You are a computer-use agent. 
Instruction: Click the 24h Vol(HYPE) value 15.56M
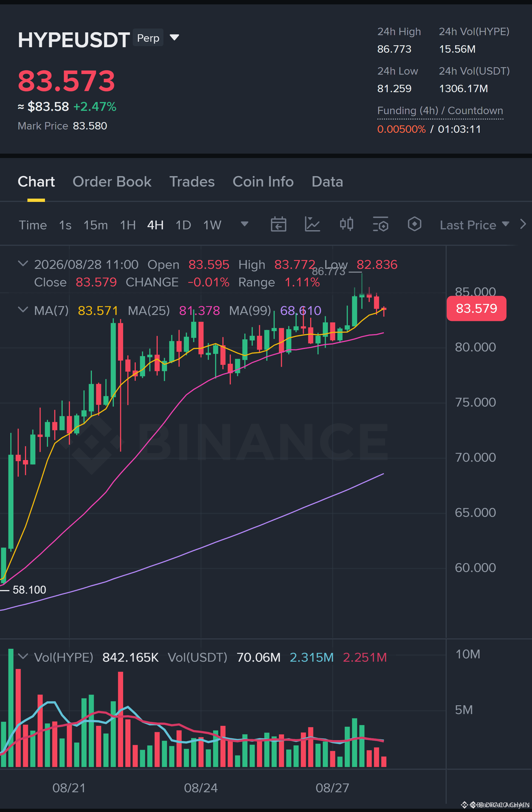(457, 49)
